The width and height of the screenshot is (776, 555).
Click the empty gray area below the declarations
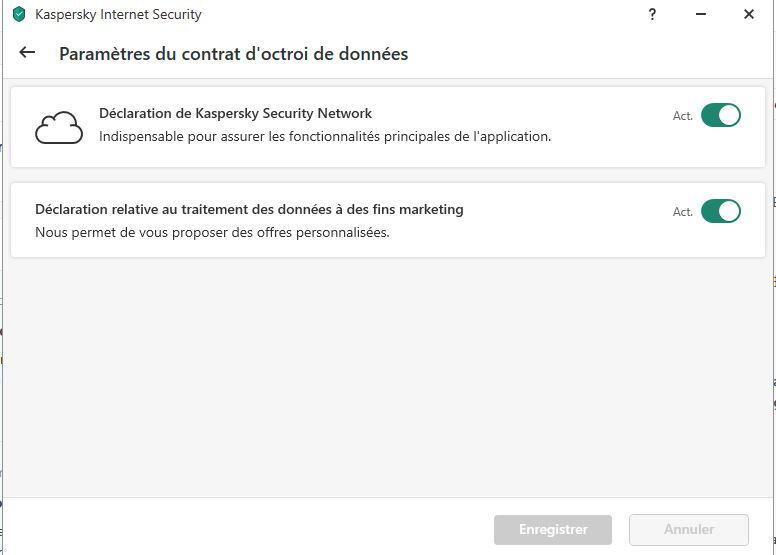coord(388,380)
